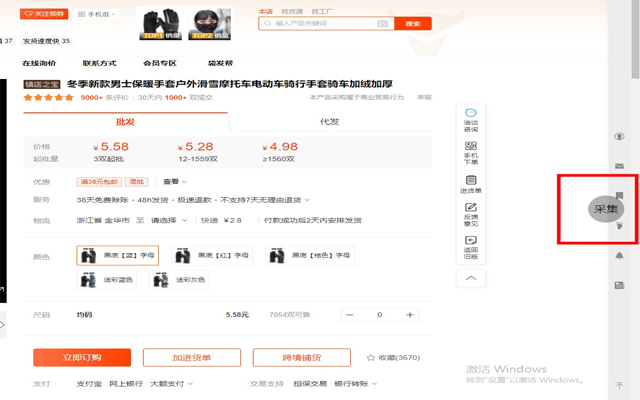Image resolution: width=640 pixels, height=400 pixels.
Task: Click the save disk icon in right sidebar
Action: point(619,285)
